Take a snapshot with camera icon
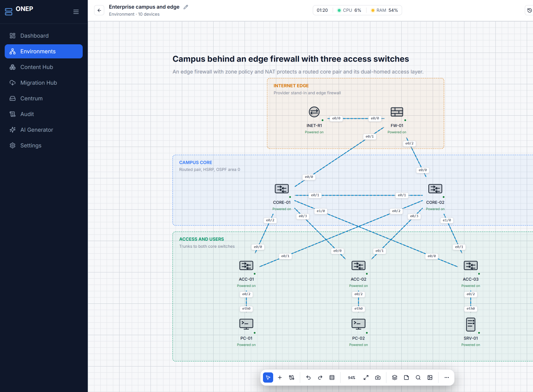Viewport: 533px width, 392px height. 378,377
